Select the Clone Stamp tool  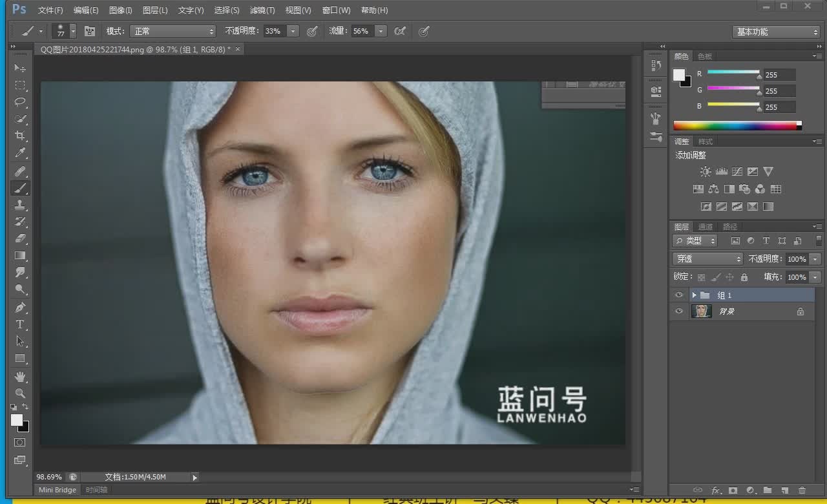20,205
